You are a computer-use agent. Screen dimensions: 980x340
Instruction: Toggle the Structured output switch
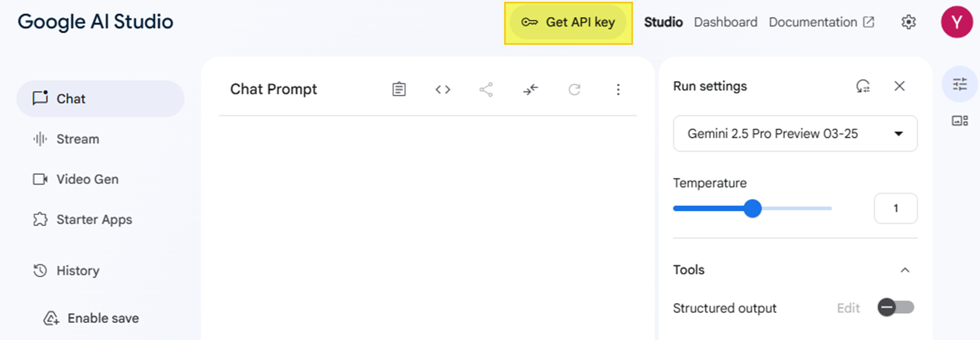click(x=896, y=308)
